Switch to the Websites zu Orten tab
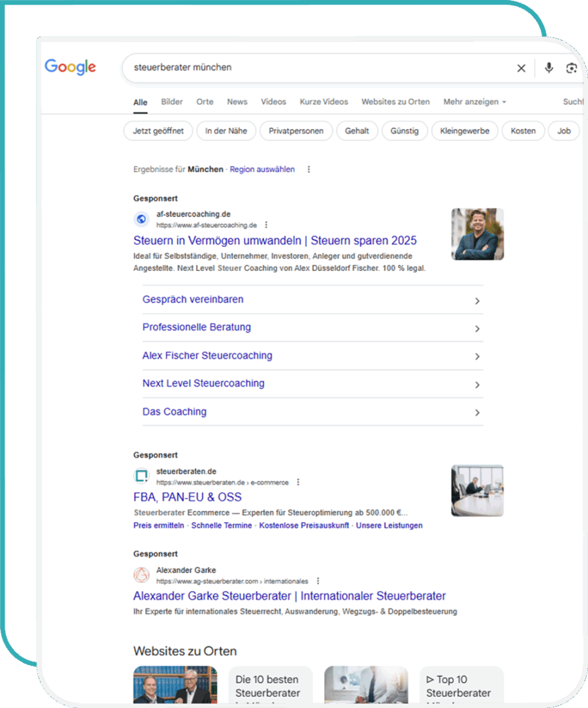This screenshot has height=708, width=588. (396, 102)
